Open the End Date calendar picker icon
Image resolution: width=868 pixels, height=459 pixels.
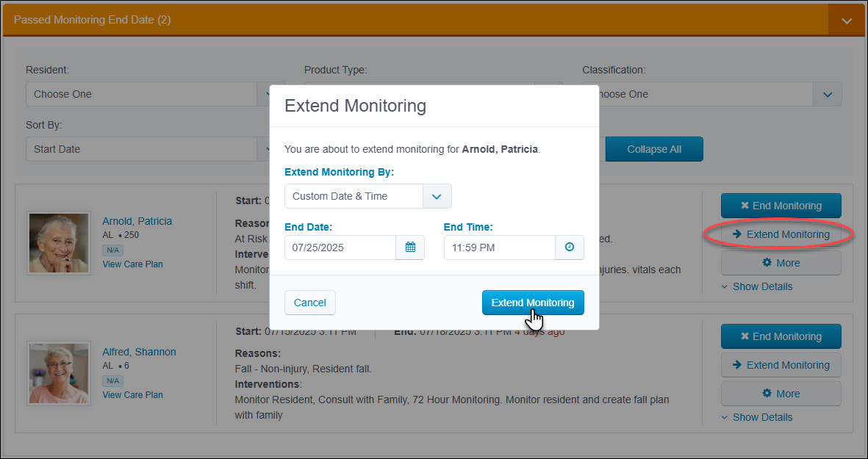click(x=410, y=247)
